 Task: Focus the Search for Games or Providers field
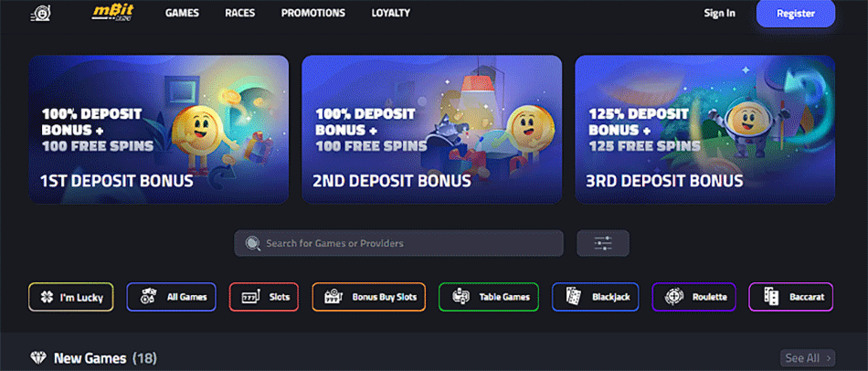point(398,243)
